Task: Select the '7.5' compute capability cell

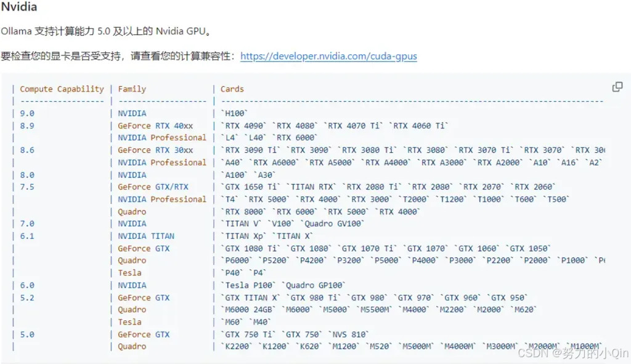Action: (x=27, y=187)
